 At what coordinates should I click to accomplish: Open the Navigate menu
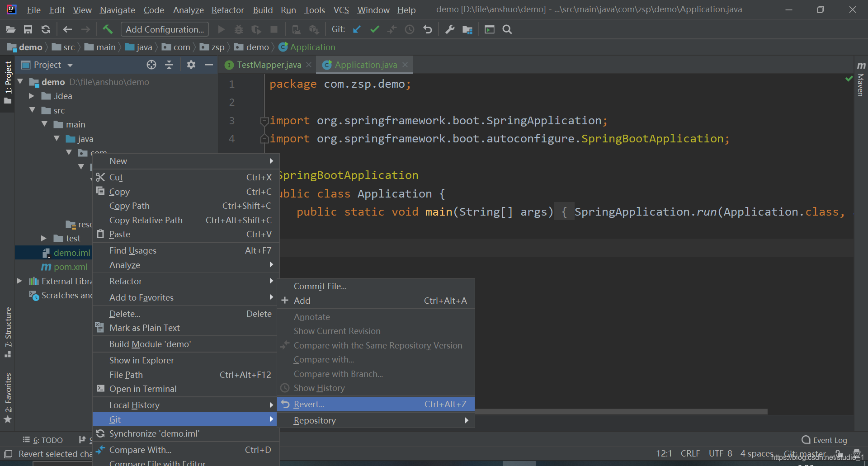point(118,10)
